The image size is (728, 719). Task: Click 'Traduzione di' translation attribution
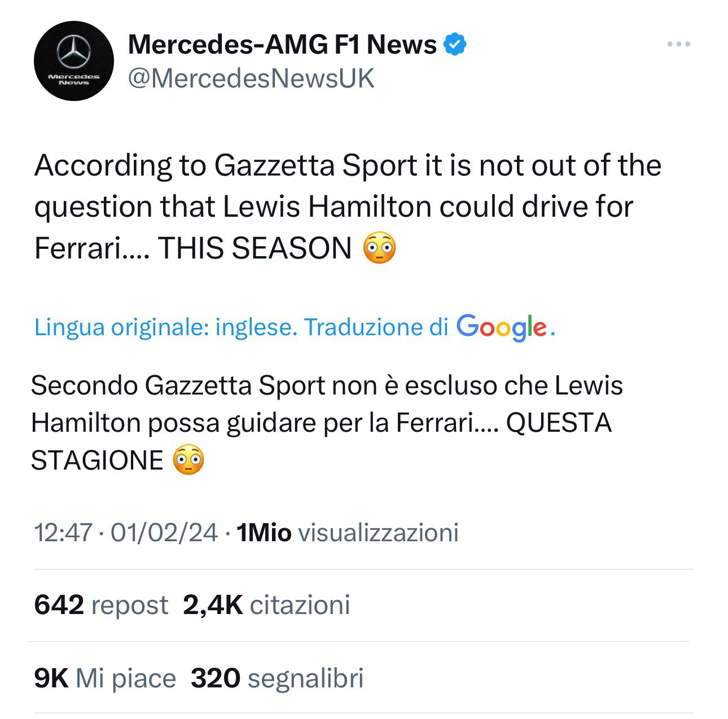click(376, 327)
